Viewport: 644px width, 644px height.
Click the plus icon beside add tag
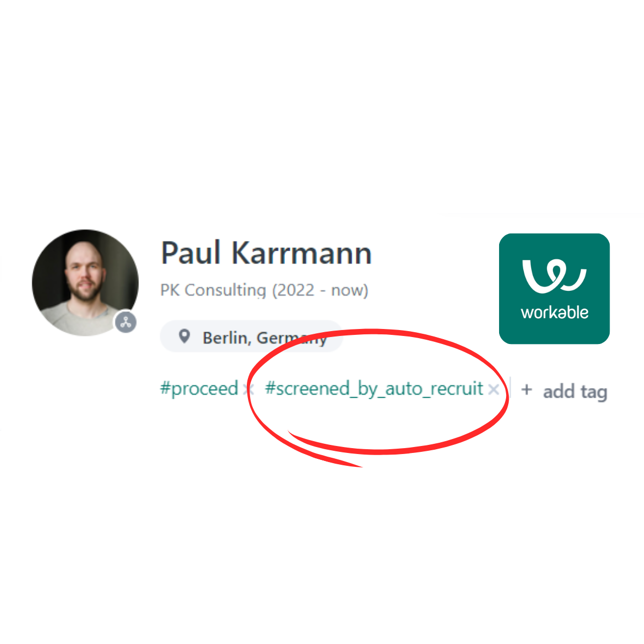(526, 390)
